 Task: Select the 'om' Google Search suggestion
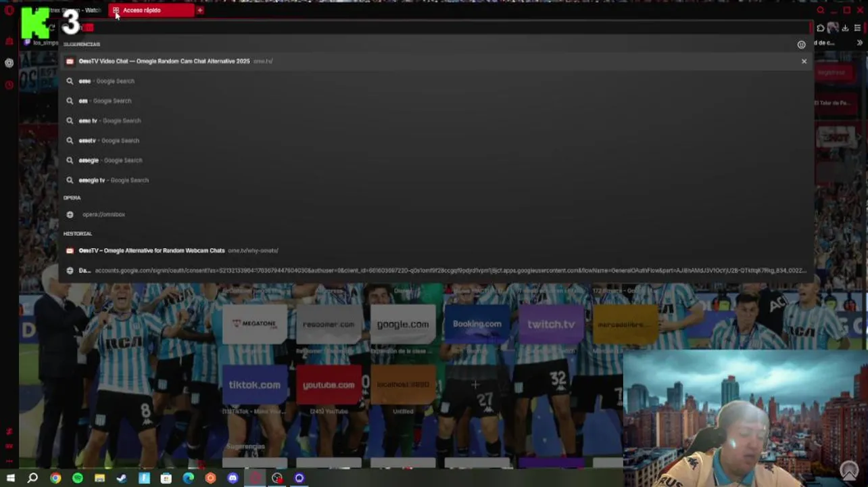coord(436,101)
